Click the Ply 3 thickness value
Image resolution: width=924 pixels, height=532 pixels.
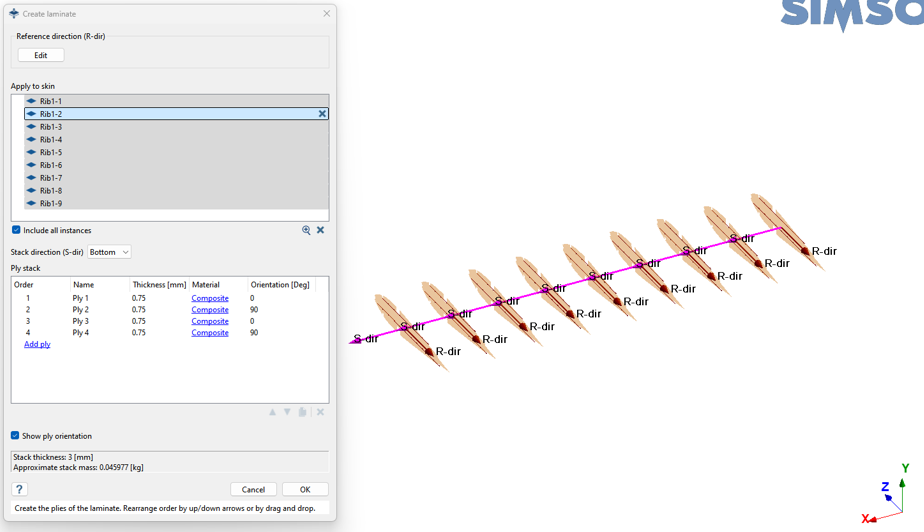pos(139,321)
